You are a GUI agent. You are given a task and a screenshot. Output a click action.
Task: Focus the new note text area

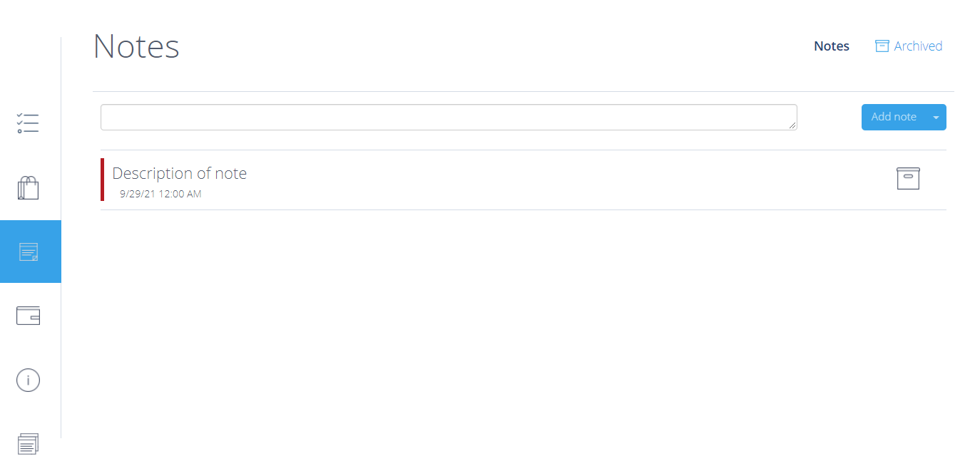coord(449,118)
